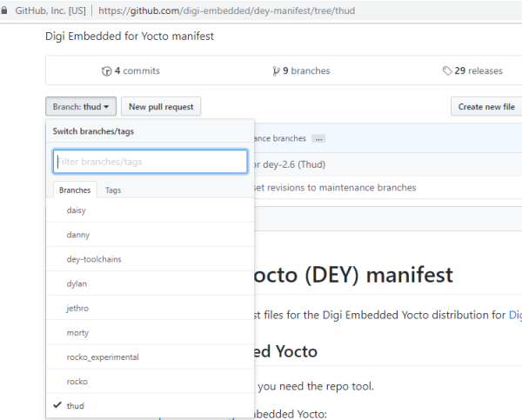This screenshot has height=420, width=522.
Task: Pick the morty branch
Action: click(x=151, y=332)
